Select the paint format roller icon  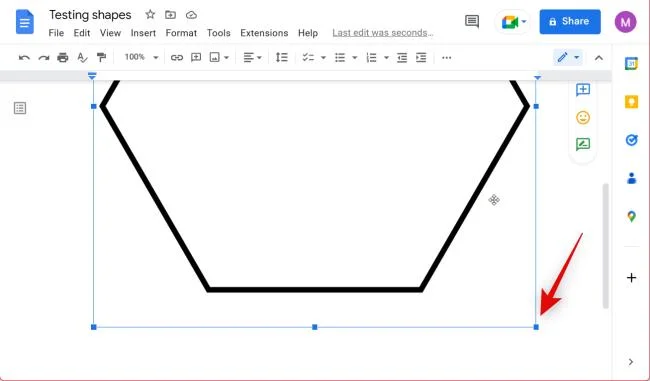pos(101,58)
